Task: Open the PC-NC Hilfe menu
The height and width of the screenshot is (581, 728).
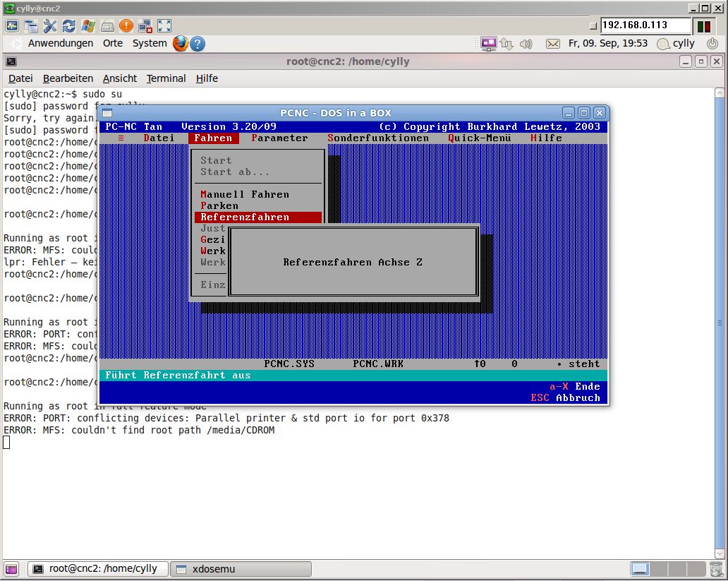Action: pos(546,138)
